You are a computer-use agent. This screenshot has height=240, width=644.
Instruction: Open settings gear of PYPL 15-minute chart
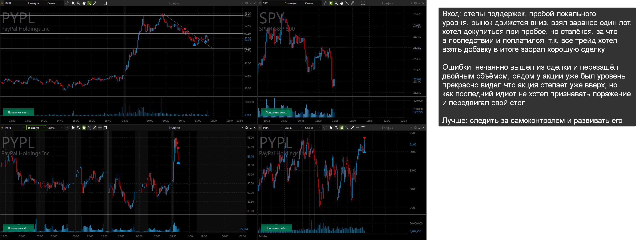[247, 128]
